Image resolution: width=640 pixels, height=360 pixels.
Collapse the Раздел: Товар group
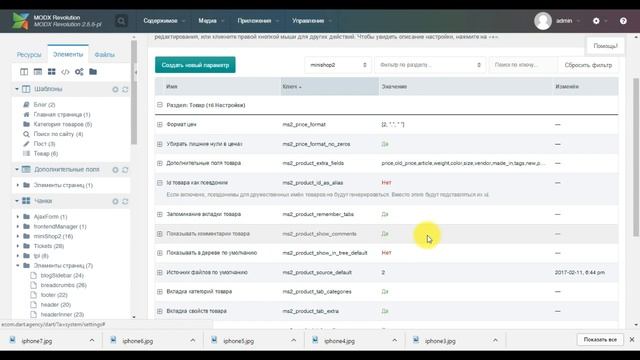[x=160, y=105]
